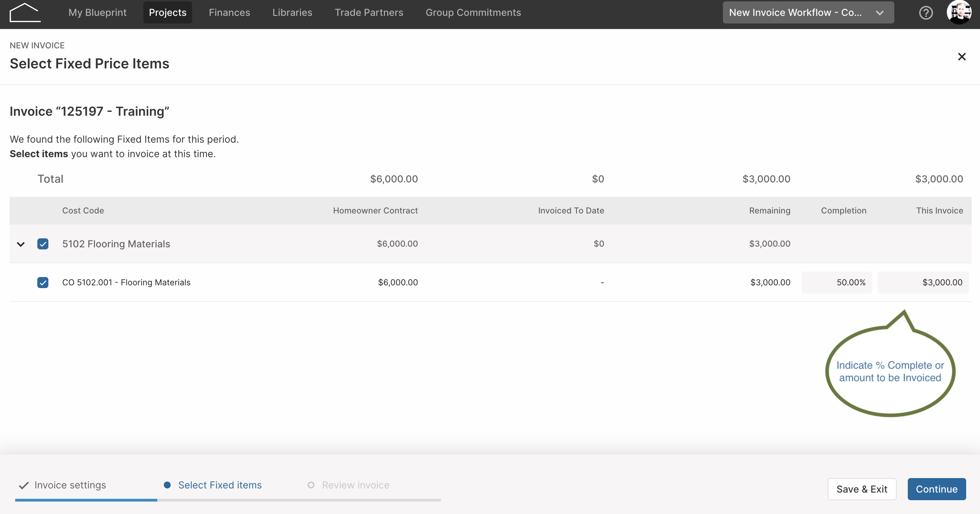Screen dimensions: 980x514
Task: Open the Group Commitments tab
Action: (x=473, y=12)
